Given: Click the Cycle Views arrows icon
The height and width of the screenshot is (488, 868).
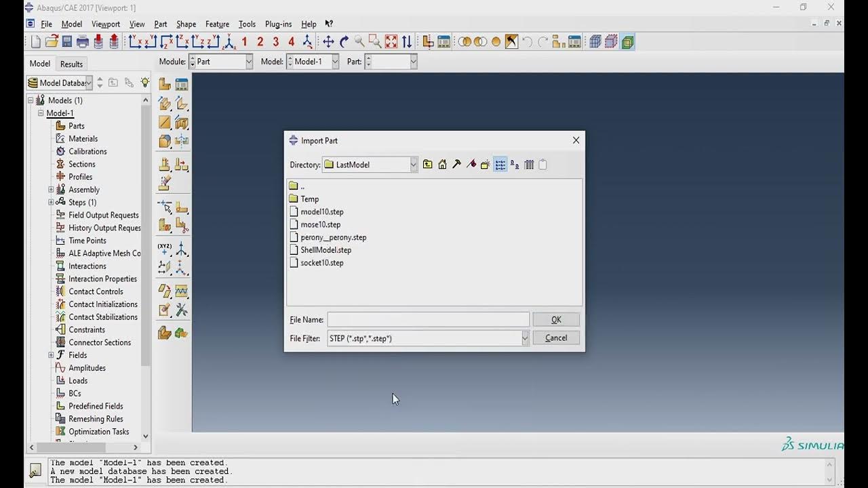Looking at the screenshot, I should point(407,42).
